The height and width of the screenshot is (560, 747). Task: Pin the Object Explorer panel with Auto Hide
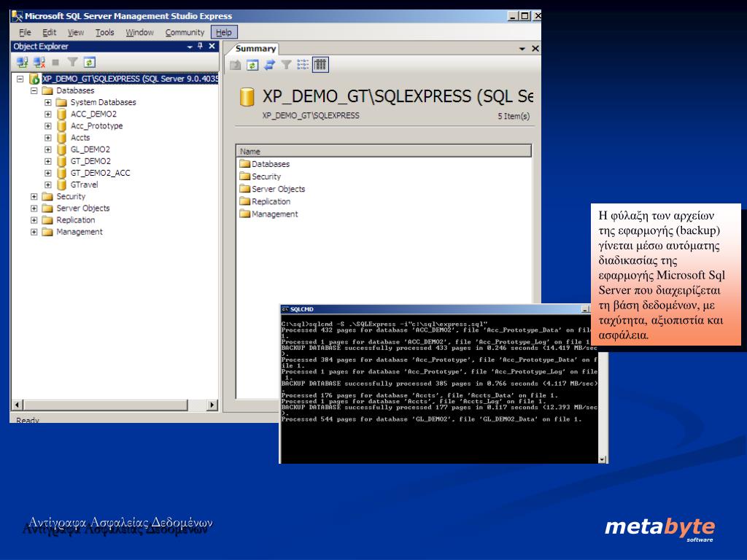(x=200, y=46)
